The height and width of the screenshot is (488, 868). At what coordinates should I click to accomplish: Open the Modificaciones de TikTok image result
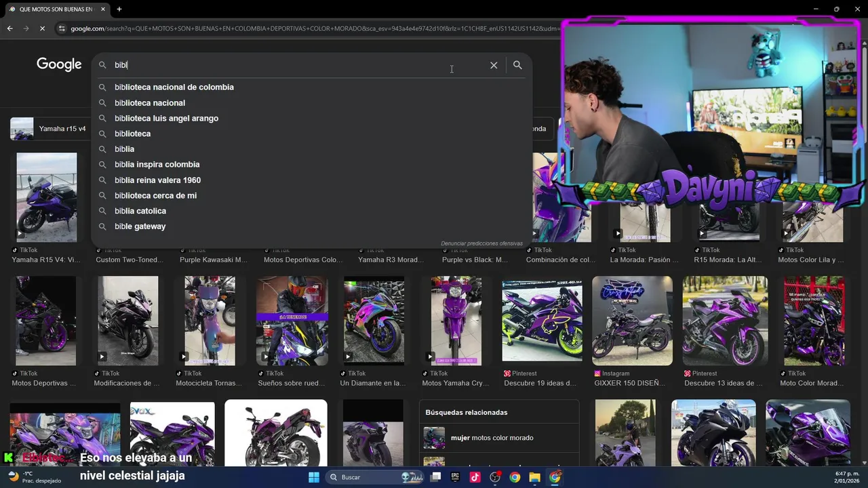coord(128,321)
